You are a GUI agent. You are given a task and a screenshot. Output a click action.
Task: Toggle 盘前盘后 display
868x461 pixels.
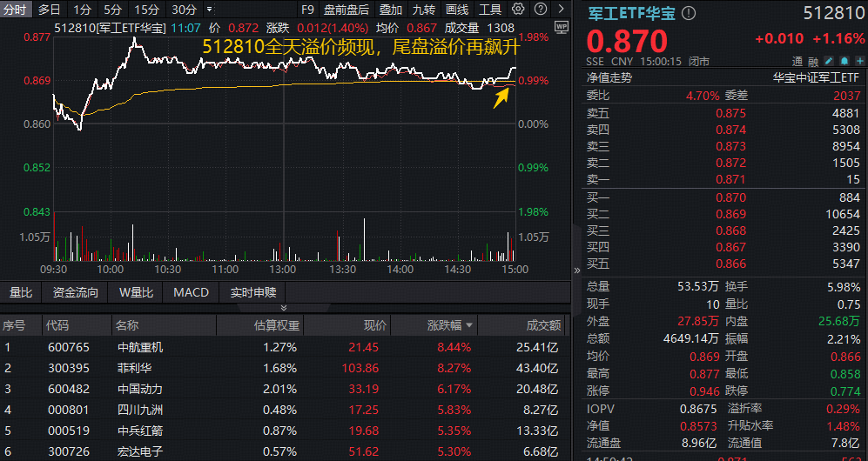click(347, 10)
